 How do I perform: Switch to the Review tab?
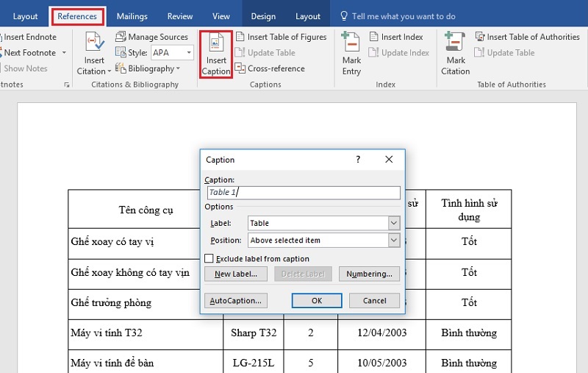[179, 16]
